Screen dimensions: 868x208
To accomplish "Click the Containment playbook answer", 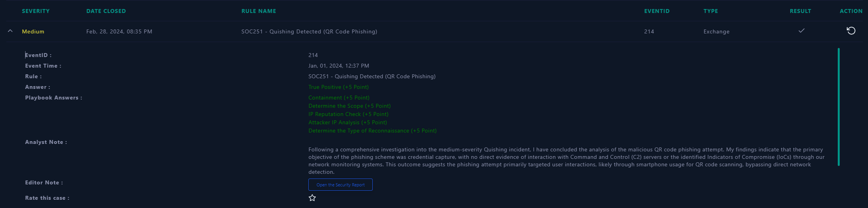I will 339,98.
